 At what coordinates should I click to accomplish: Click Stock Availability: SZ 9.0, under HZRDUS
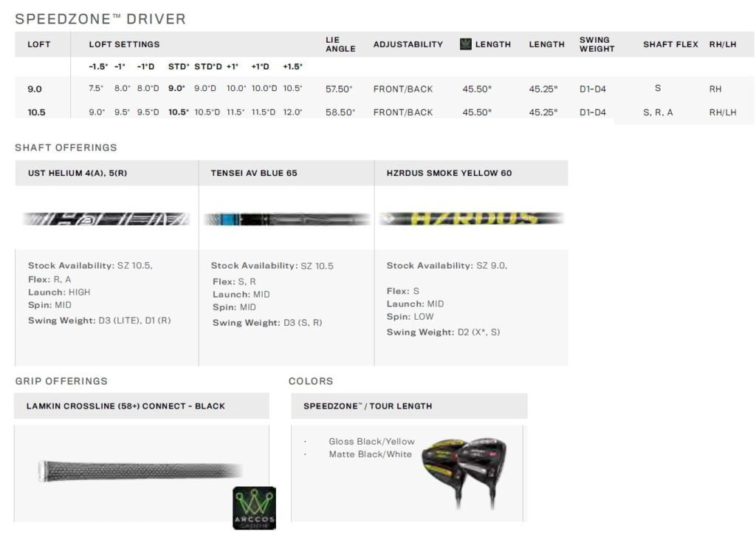pyautogui.click(x=447, y=266)
